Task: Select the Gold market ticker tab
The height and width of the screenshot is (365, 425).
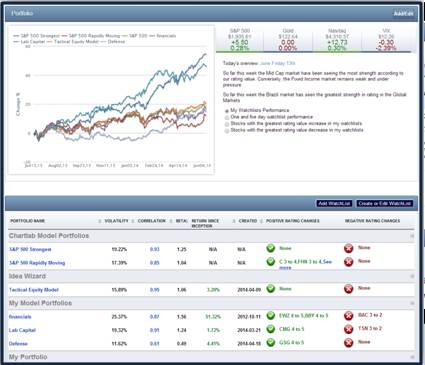Action: point(288,40)
